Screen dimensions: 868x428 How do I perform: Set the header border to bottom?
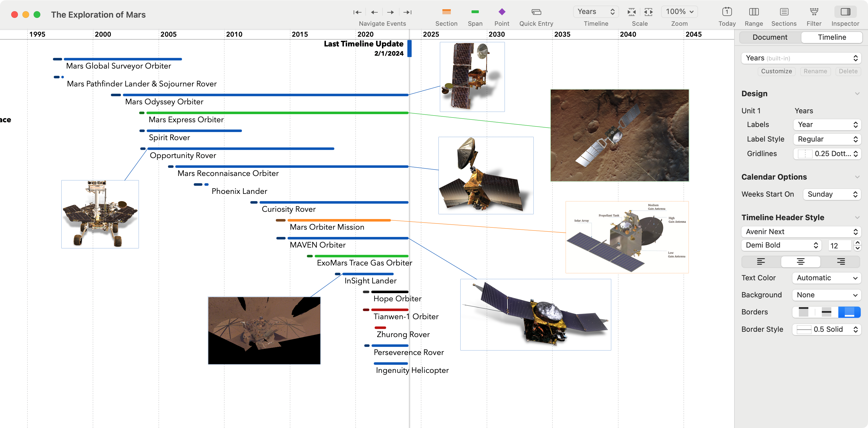click(x=849, y=312)
